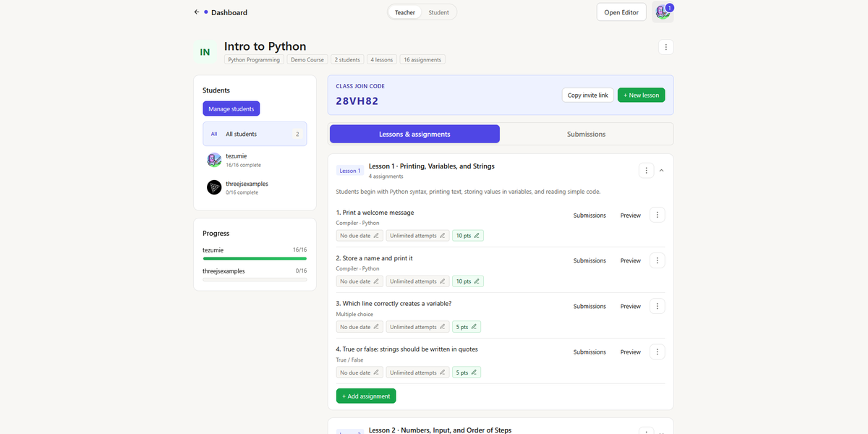Edit due date pencil for Which line question
The width and height of the screenshot is (868, 434).
[376, 327]
